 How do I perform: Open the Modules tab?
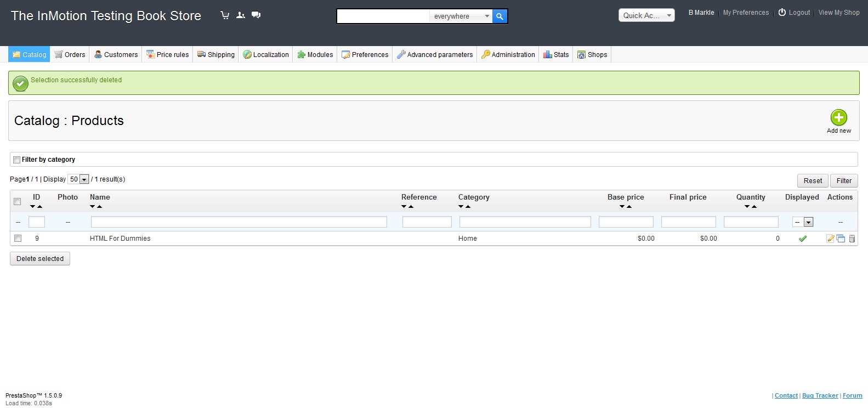[315, 54]
